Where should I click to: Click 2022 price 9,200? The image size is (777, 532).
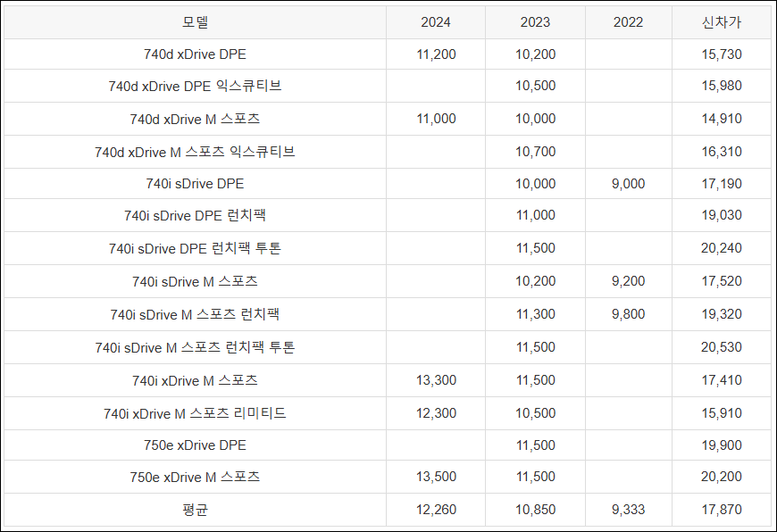(629, 281)
